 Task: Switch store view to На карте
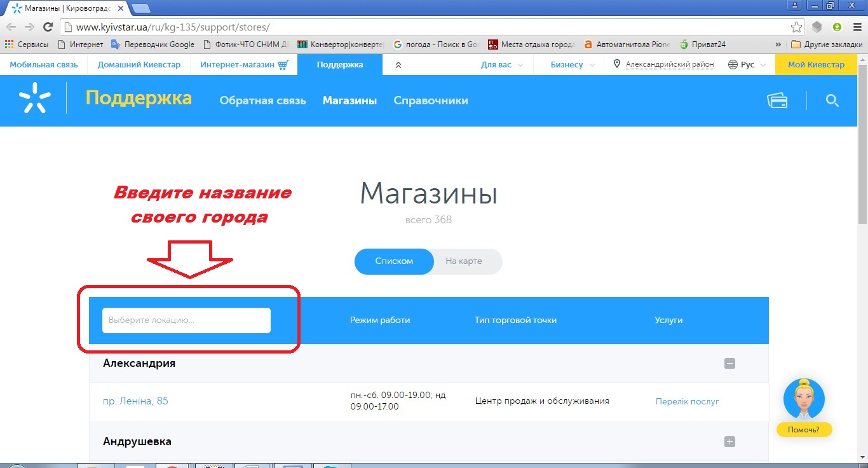[x=464, y=261]
